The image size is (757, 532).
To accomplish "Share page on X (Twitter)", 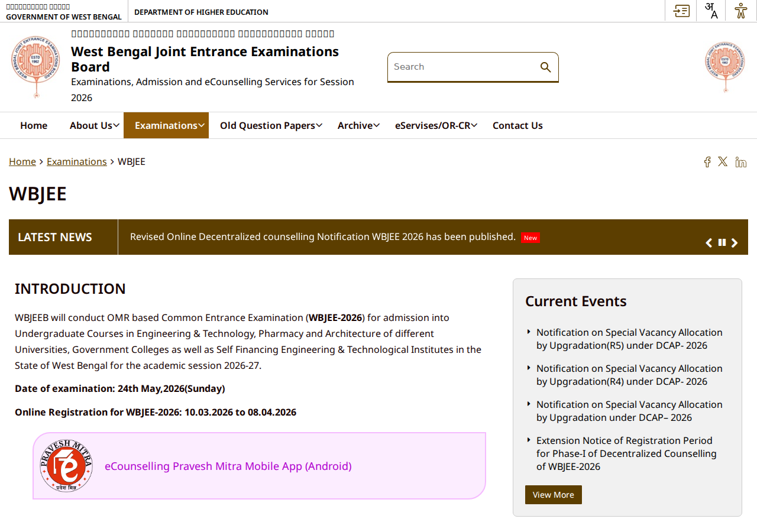I will pos(723,161).
